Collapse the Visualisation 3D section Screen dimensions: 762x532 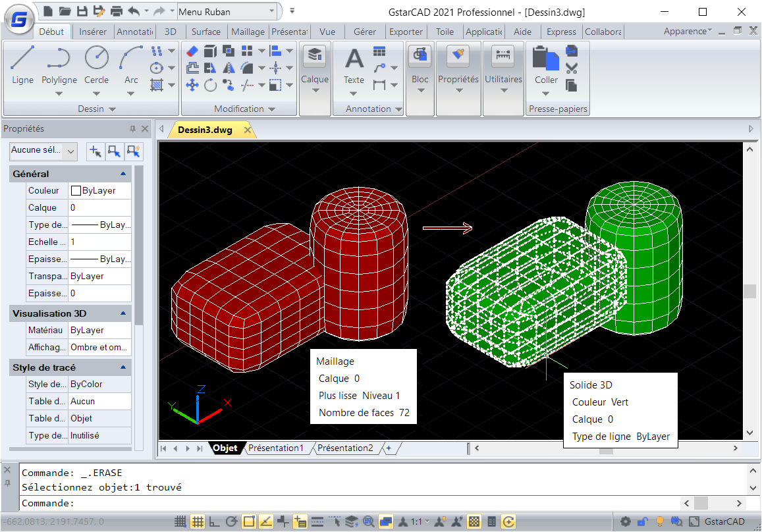point(123,313)
